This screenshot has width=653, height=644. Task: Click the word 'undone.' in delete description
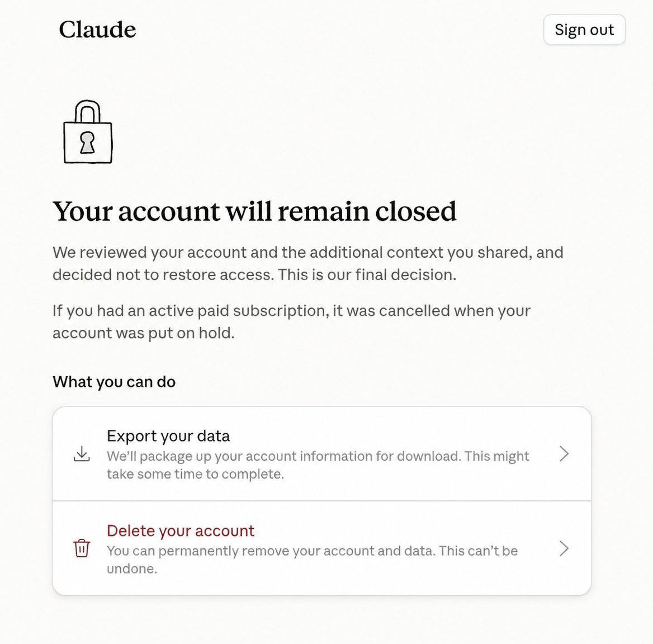pos(132,569)
